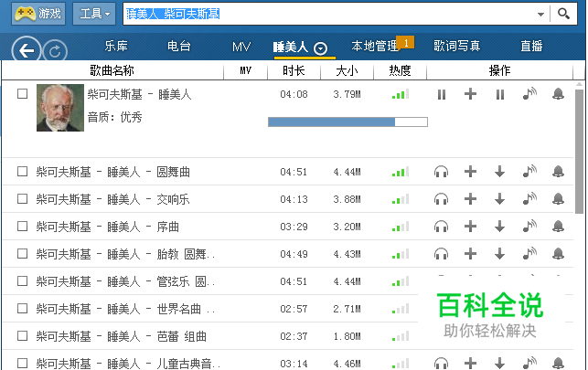Download the 圆舞曲 song
This screenshot has height=370, width=588.
coord(499,172)
